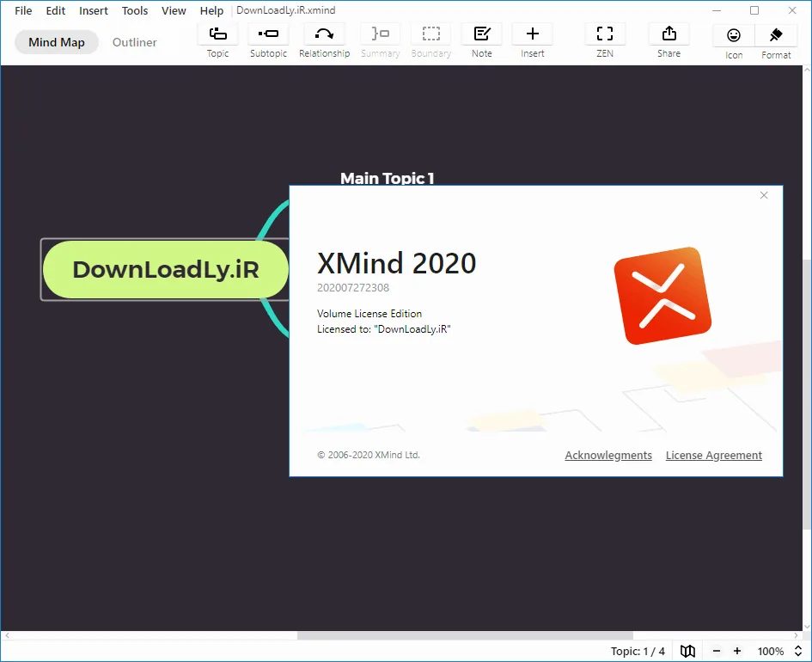This screenshot has width=812, height=662.
Task: Close the XMind 2020 about dialog
Action: point(764,195)
